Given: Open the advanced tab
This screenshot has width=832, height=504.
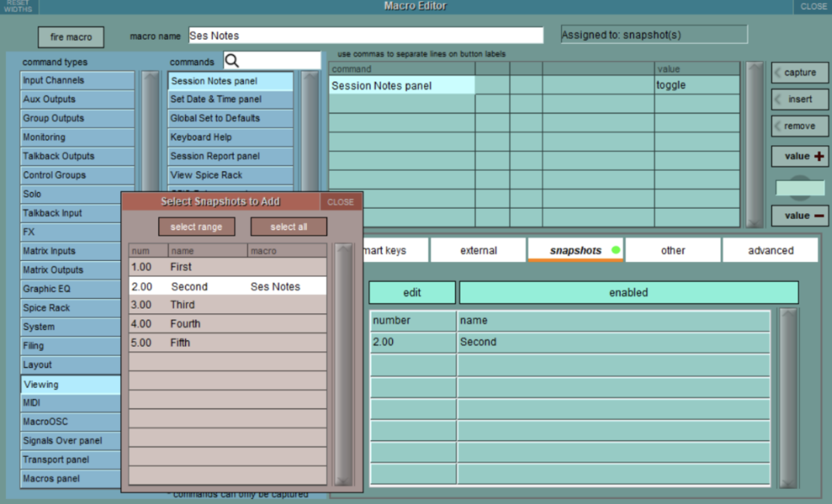Looking at the screenshot, I should 770,250.
